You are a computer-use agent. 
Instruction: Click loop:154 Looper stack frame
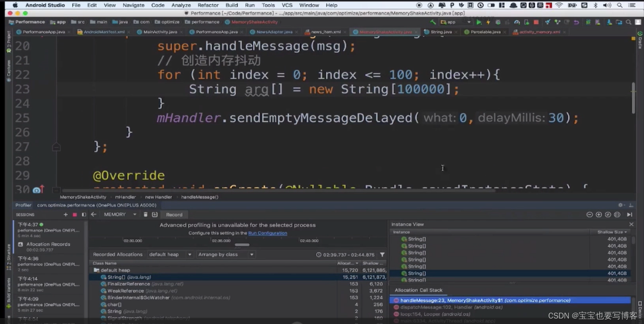(510, 314)
